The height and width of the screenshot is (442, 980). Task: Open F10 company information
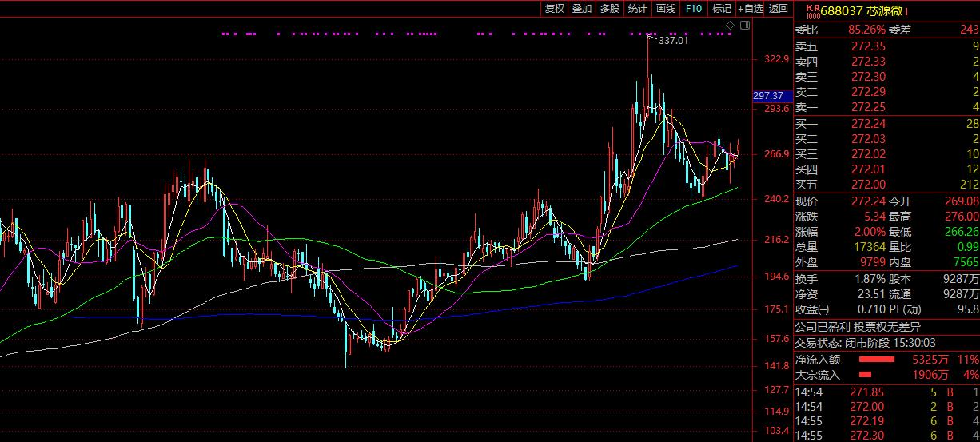(694, 8)
